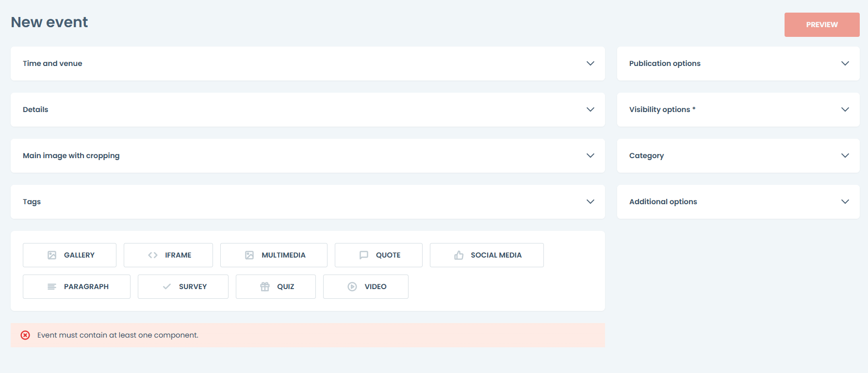The image size is (868, 373).
Task: Expand the Time and venue chevron
Action: point(590,64)
